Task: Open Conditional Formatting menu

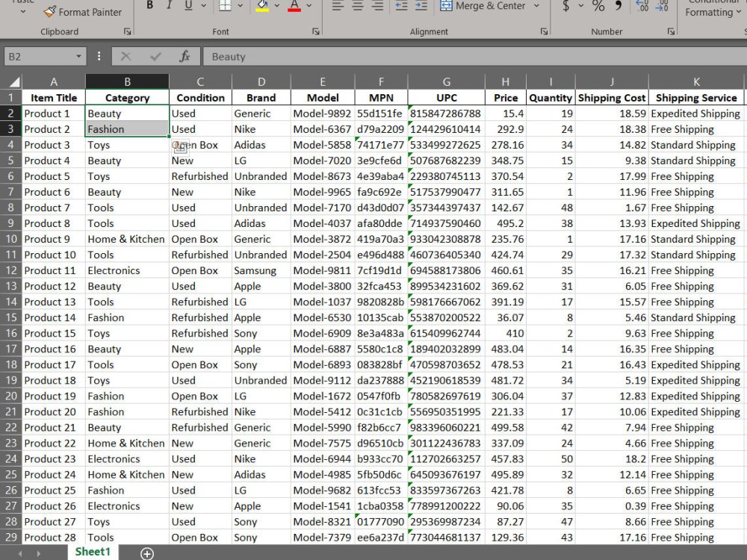Action: (x=713, y=7)
